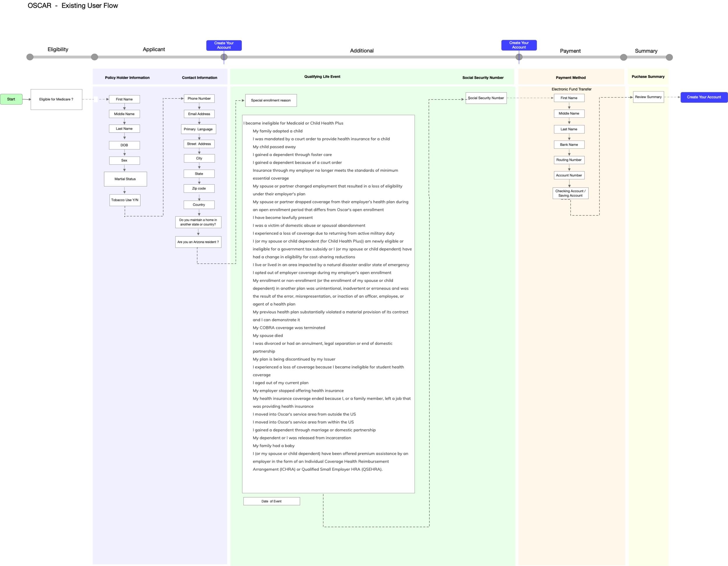
Task: Click the green Start node
Action: pyautogui.click(x=11, y=99)
